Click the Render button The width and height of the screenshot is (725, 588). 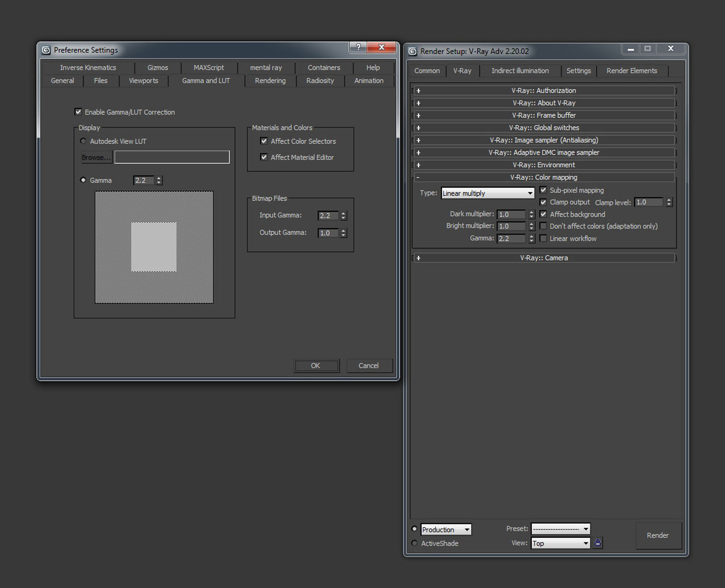pos(658,535)
